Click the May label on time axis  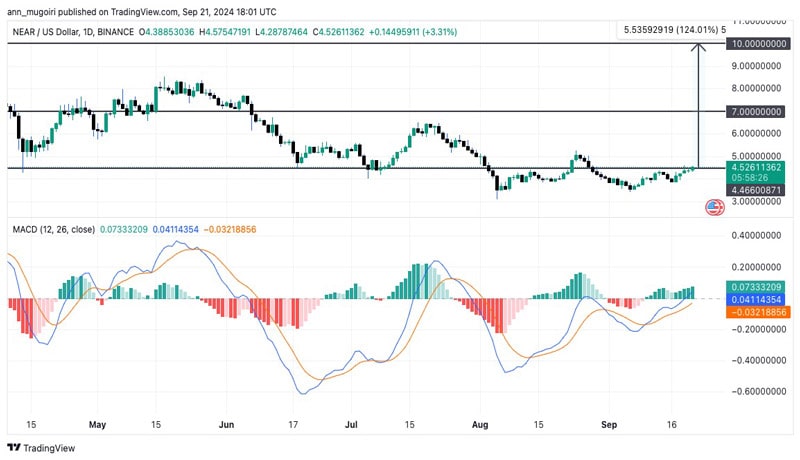(97, 424)
